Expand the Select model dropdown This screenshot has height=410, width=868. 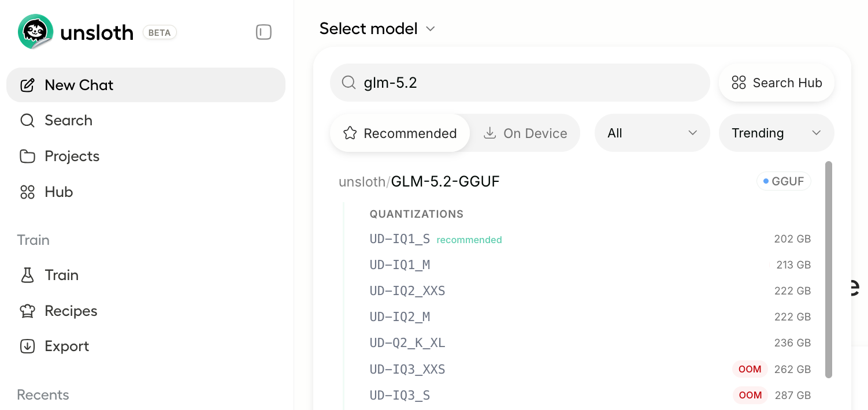[x=377, y=28]
